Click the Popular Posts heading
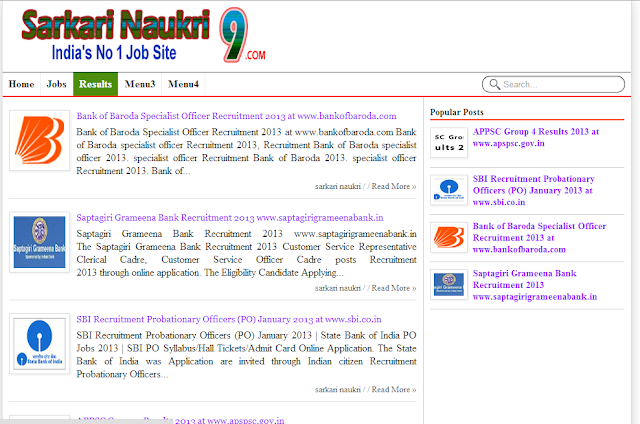This screenshot has height=424, width=640. [457, 112]
